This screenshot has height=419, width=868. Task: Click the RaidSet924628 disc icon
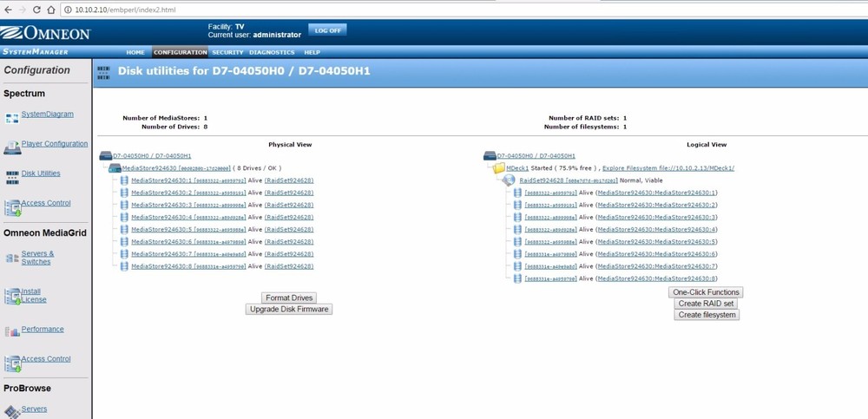pyautogui.click(x=510, y=180)
